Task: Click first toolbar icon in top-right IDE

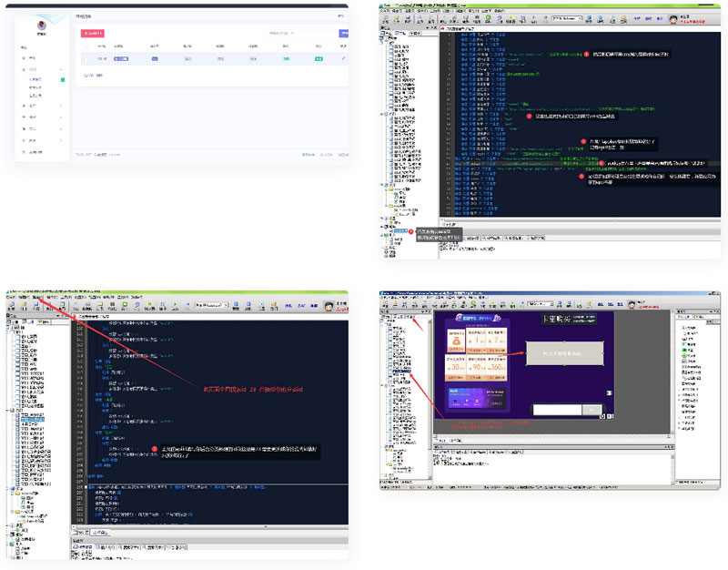Action: coord(386,17)
